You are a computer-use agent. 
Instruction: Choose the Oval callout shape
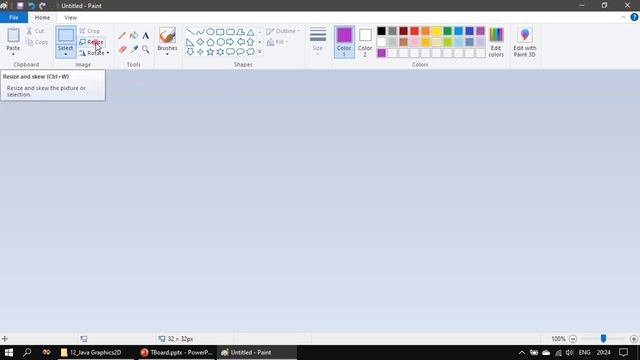(x=240, y=52)
